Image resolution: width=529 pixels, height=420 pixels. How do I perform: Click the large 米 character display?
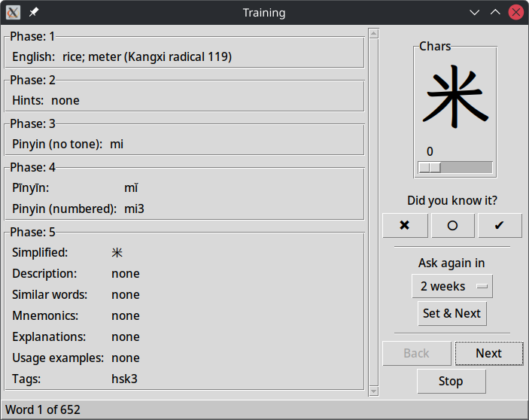click(x=455, y=97)
